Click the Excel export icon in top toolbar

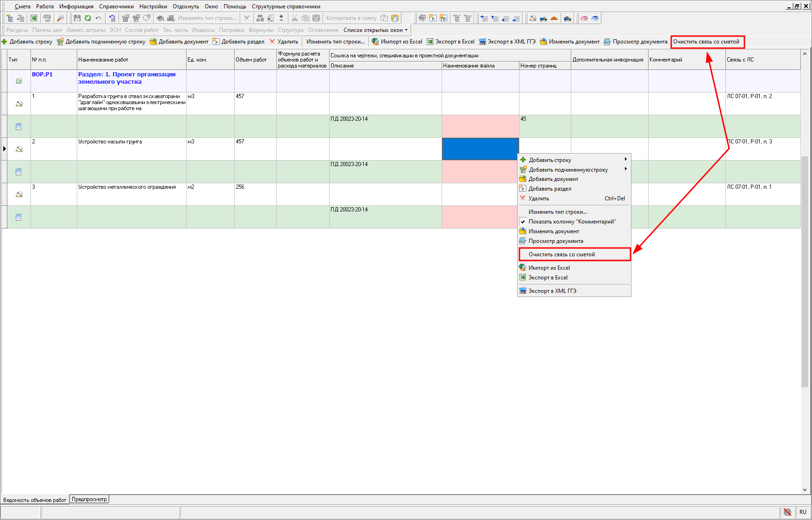tap(34, 18)
